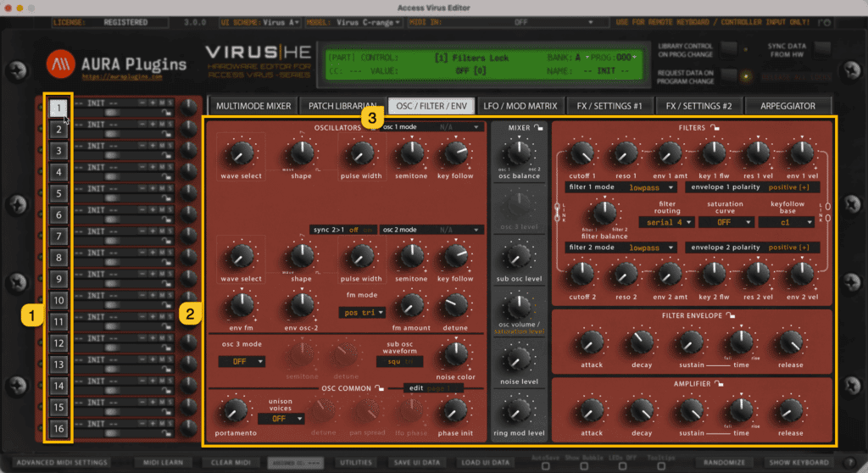Toggle envelope 2 polarity positive

click(x=789, y=248)
